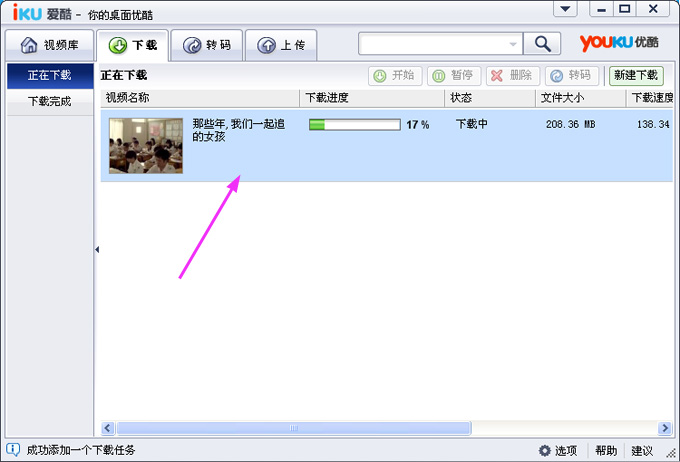This screenshot has width=680, height=462.
Task: Expand the search box dropdown arrow
Action: tap(513, 44)
